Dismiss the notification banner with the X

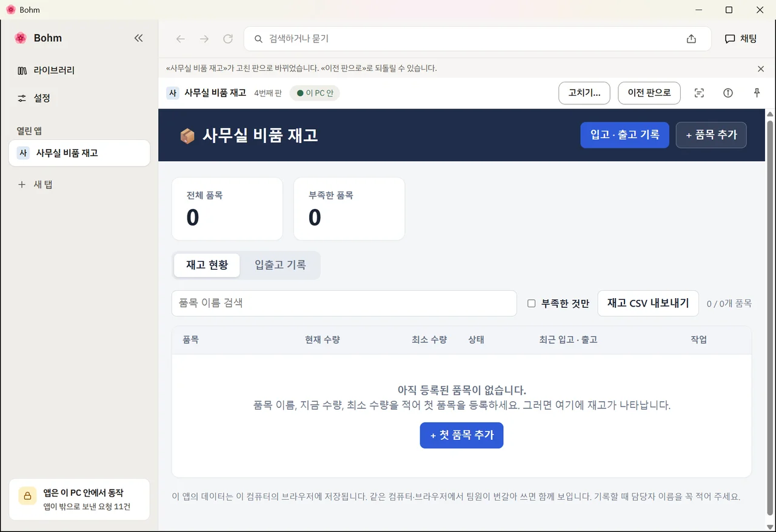click(761, 68)
